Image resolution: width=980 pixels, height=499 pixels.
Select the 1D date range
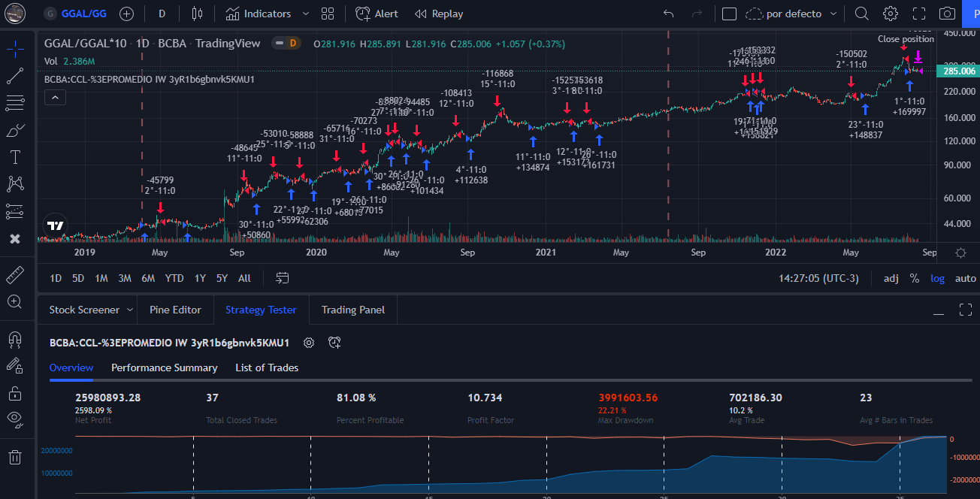point(56,278)
